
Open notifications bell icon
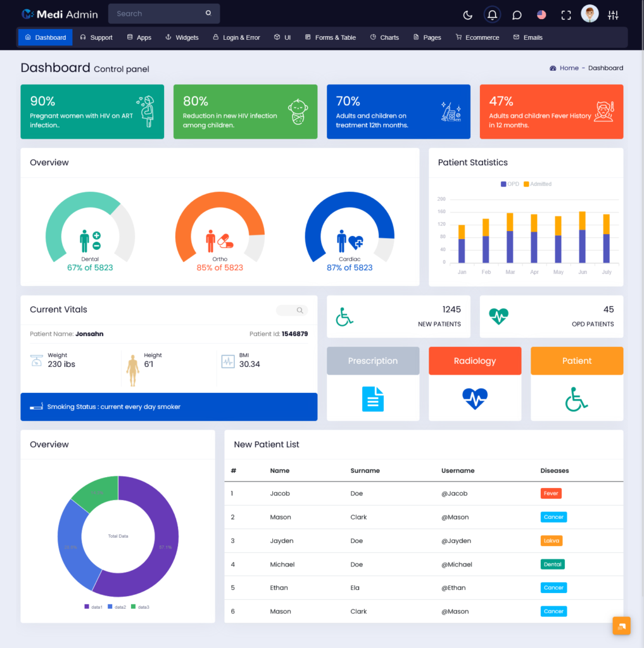[x=492, y=15]
